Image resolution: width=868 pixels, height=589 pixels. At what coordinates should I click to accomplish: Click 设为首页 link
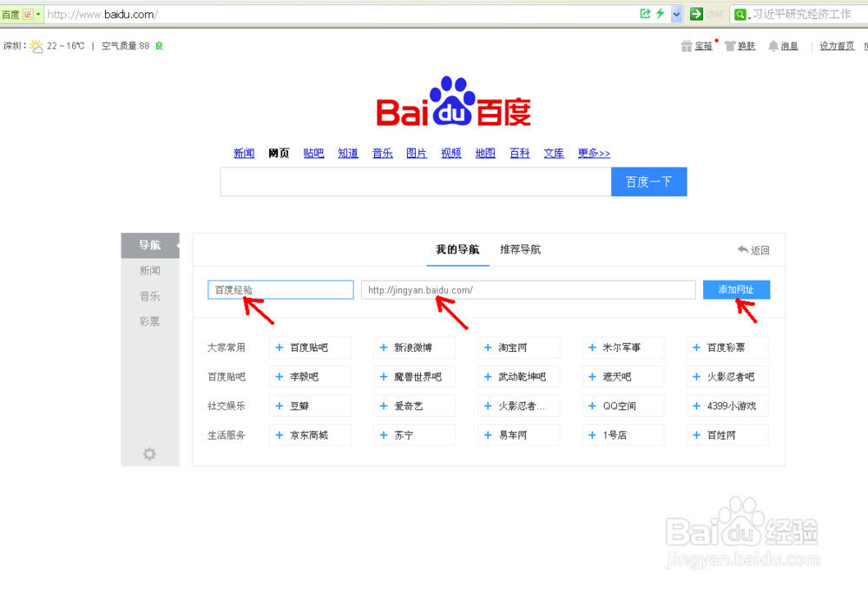[x=837, y=46]
